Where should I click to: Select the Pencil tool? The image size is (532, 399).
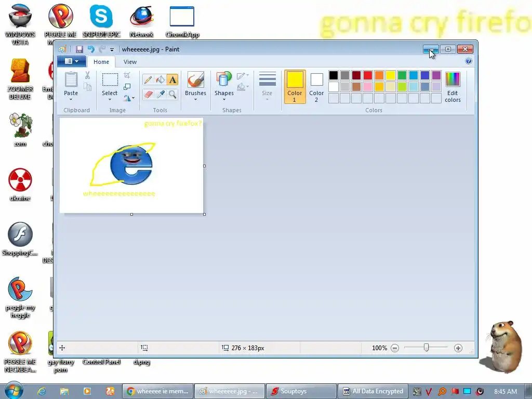pos(148,79)
